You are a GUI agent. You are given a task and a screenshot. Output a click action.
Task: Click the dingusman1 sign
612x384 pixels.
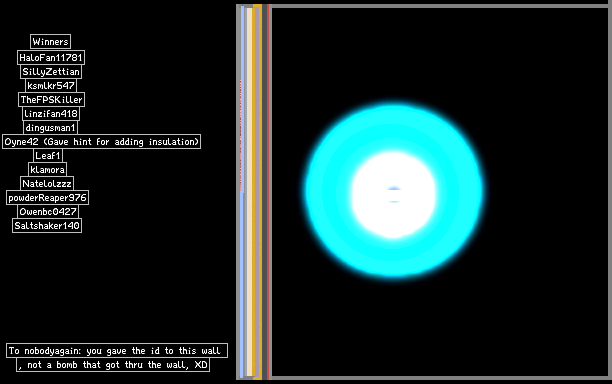pyautogui.click(x=50, y=128)
